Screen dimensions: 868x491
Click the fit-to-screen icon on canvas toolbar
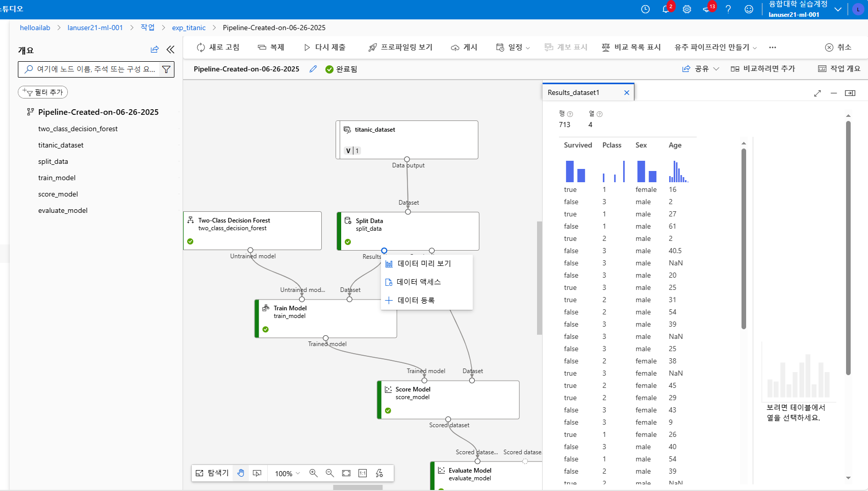[x=346, y=473]
